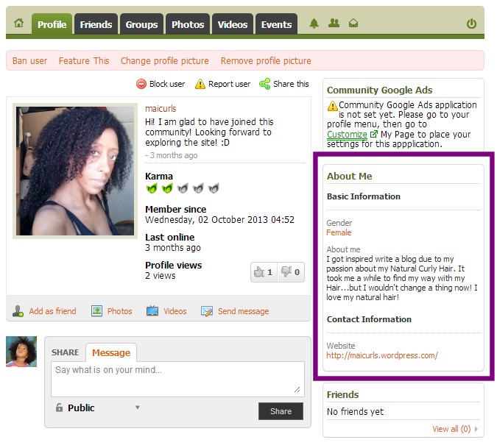Click the Block user red icon
The width and height of the screenshot is (497, 448).
coord(141,84)
